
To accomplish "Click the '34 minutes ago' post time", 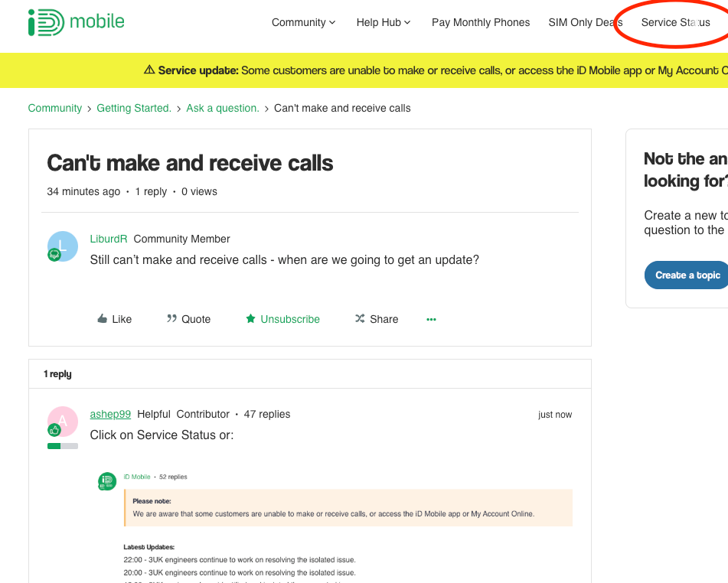I will tap(83, 192).
